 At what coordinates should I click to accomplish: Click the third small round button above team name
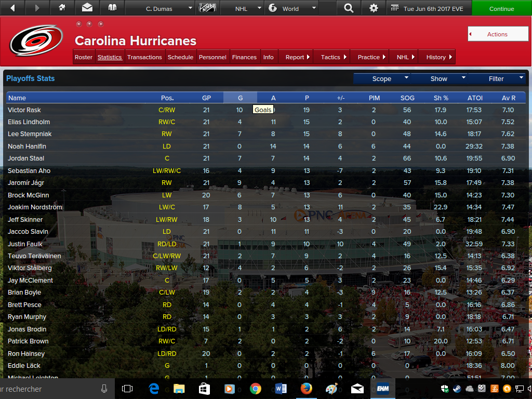100,24
